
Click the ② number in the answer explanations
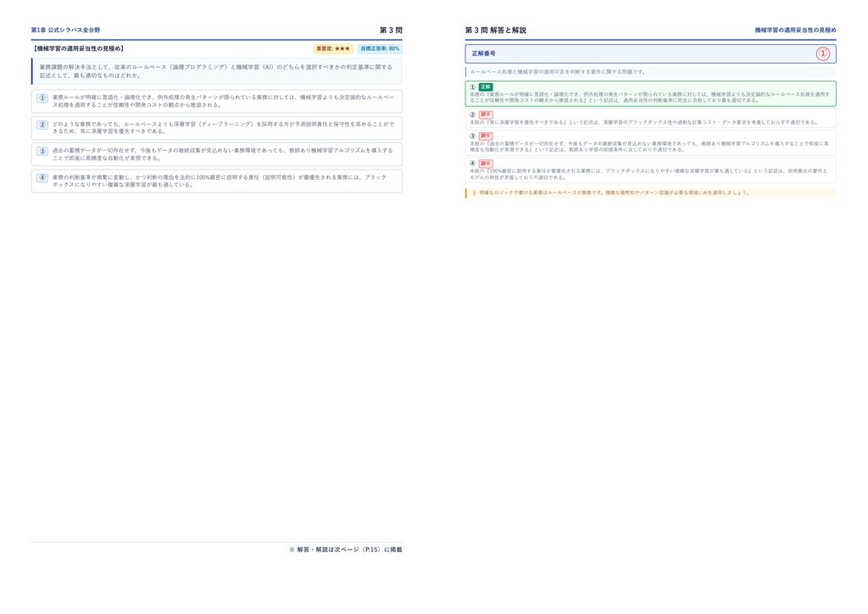pyautogui.click(x=472, y=114)
